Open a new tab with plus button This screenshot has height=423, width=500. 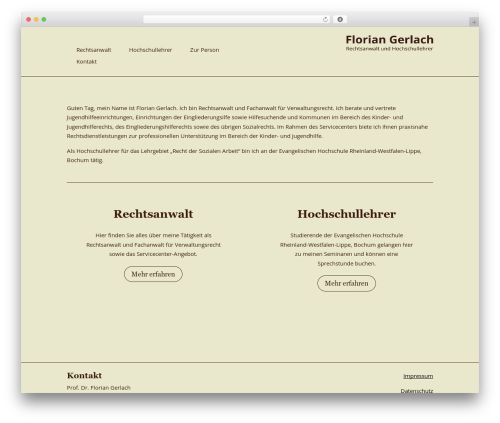point(474,22)
